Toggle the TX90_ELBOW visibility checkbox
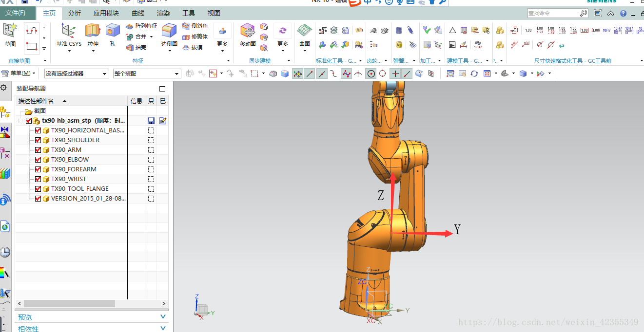 coord(38,160)
